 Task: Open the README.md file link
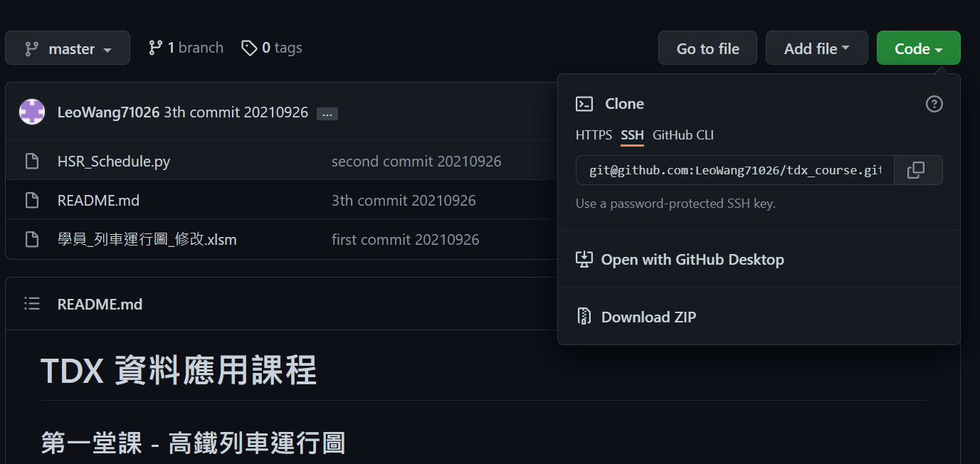pos(98,200)
